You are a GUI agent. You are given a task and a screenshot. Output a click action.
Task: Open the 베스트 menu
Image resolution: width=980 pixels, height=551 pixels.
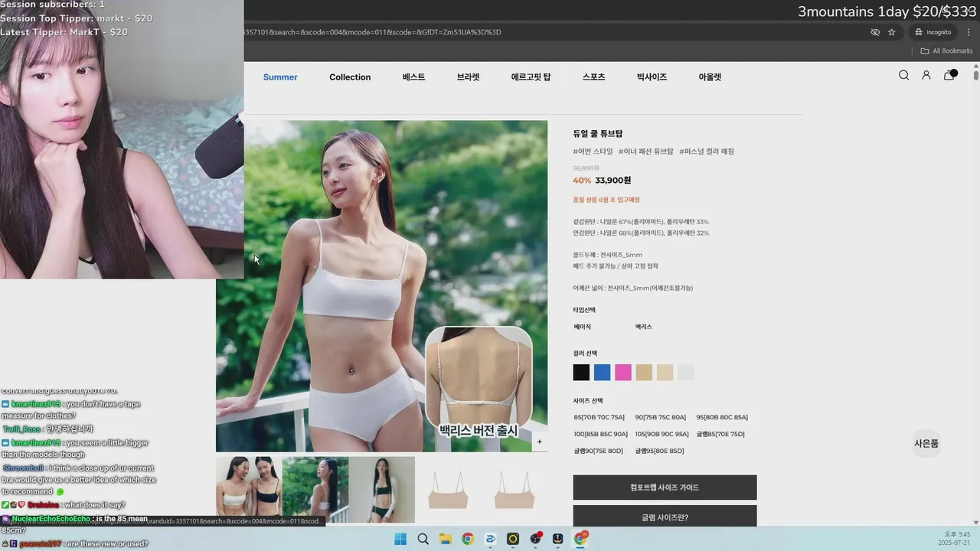[413, 77]
